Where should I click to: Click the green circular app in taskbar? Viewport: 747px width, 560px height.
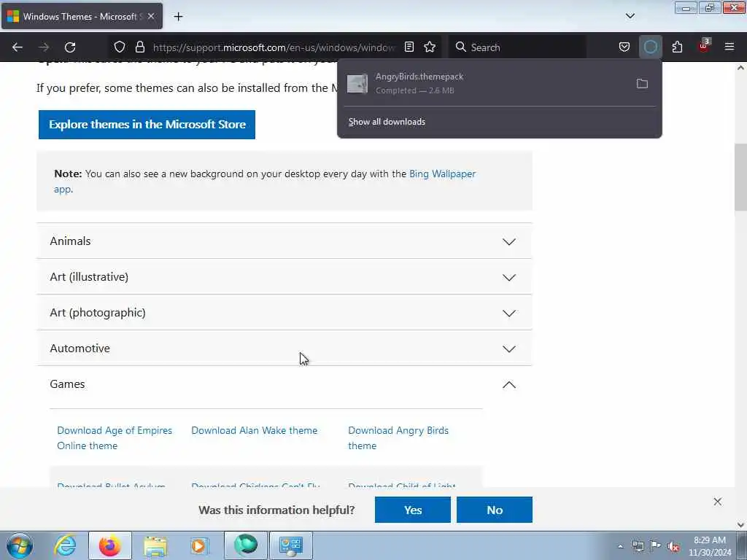[246, 545]
